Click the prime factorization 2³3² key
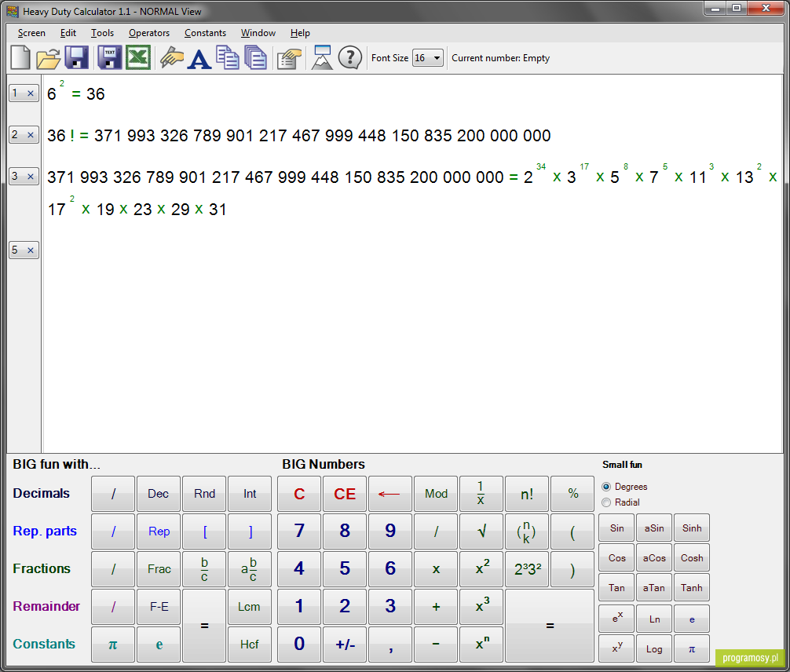The height and width of the screenshot is (672, 790). coord(526,568)
